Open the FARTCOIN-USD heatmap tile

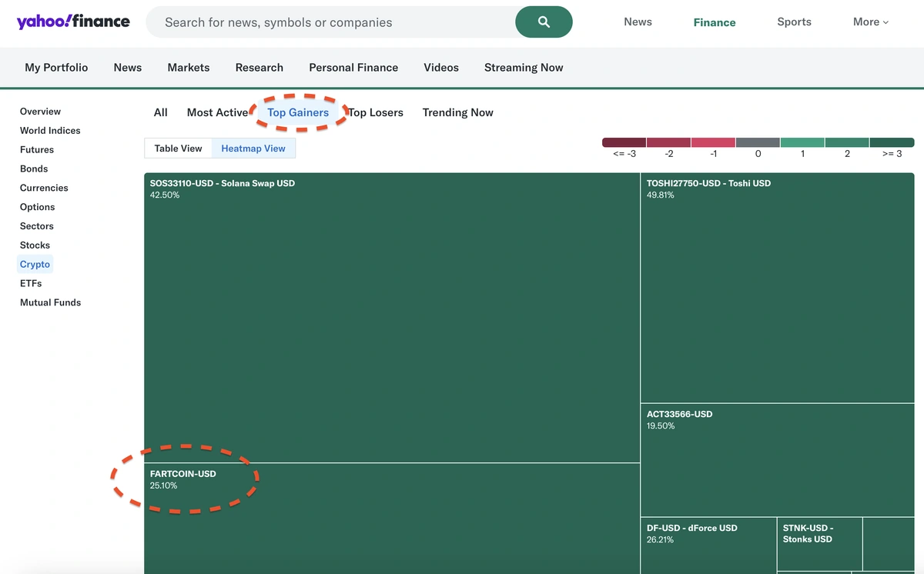pos(392,519)
